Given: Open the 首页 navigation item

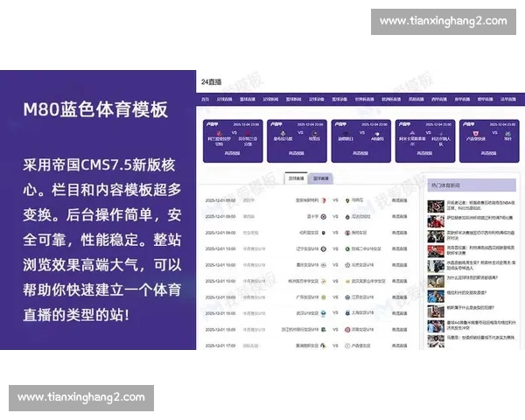Looking at the screenshot, I should (206, 99).
